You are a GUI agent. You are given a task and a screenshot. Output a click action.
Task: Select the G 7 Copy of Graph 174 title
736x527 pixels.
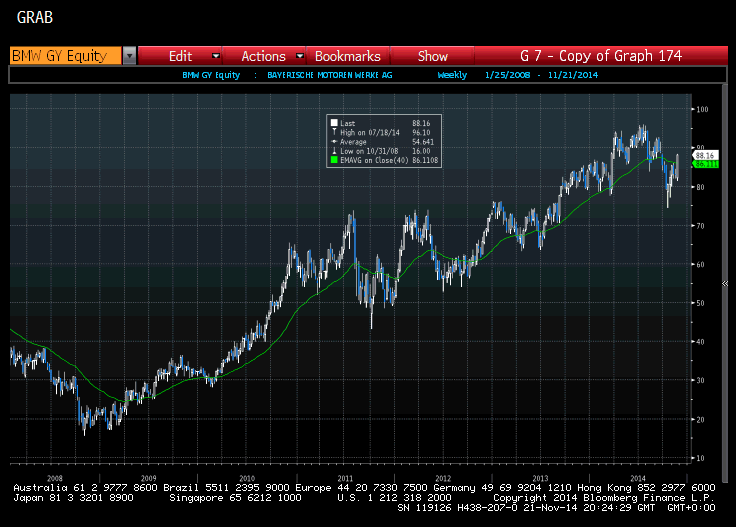[601, 56]
